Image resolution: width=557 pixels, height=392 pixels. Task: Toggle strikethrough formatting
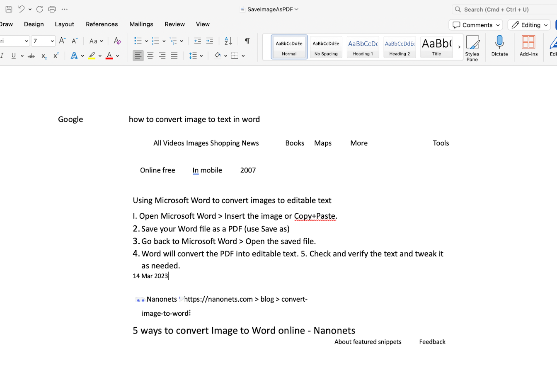[31, 56]
